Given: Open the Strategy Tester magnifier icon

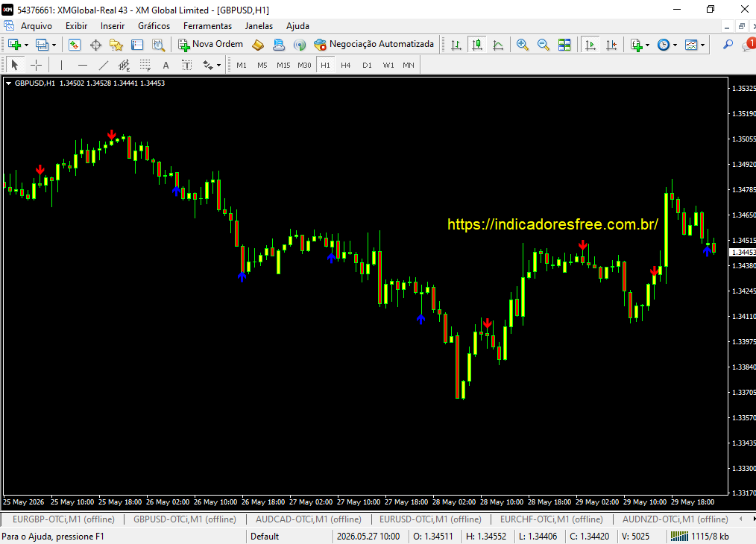Looking at the screenshot, I should click(158, 45).
